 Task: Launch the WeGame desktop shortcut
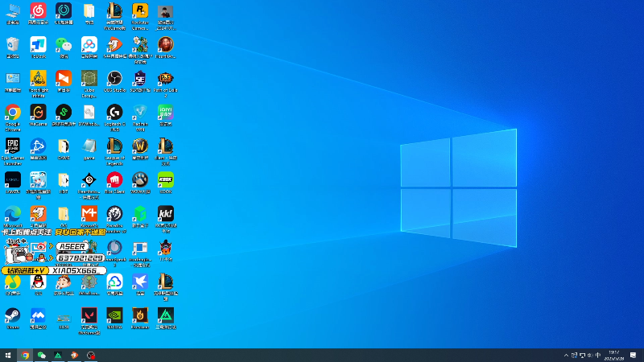38,115
